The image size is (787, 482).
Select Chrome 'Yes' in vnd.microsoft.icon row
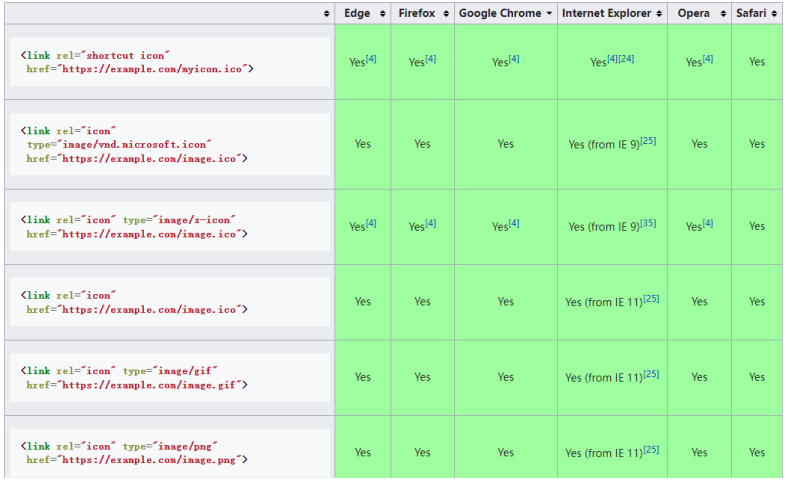(x=505, y=144)
